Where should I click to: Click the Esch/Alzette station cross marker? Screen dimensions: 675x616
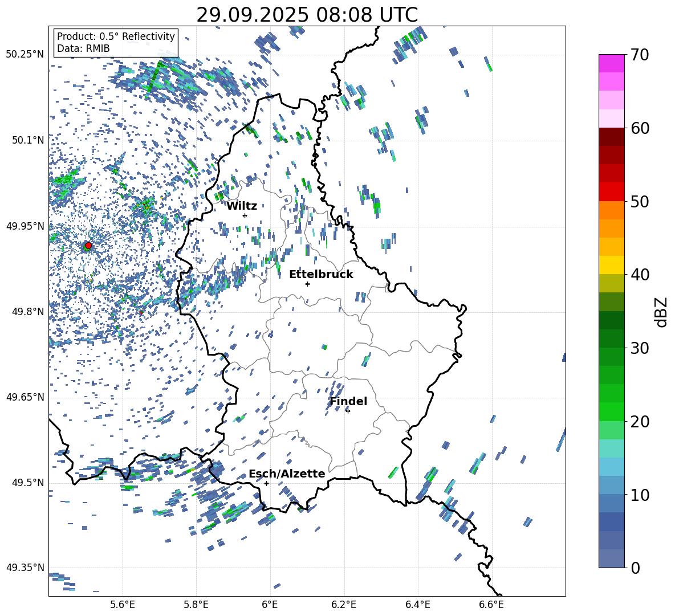tap(266, 483)
